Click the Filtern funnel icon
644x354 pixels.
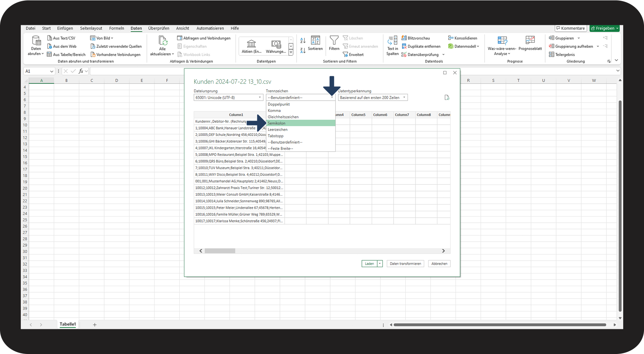334,40
